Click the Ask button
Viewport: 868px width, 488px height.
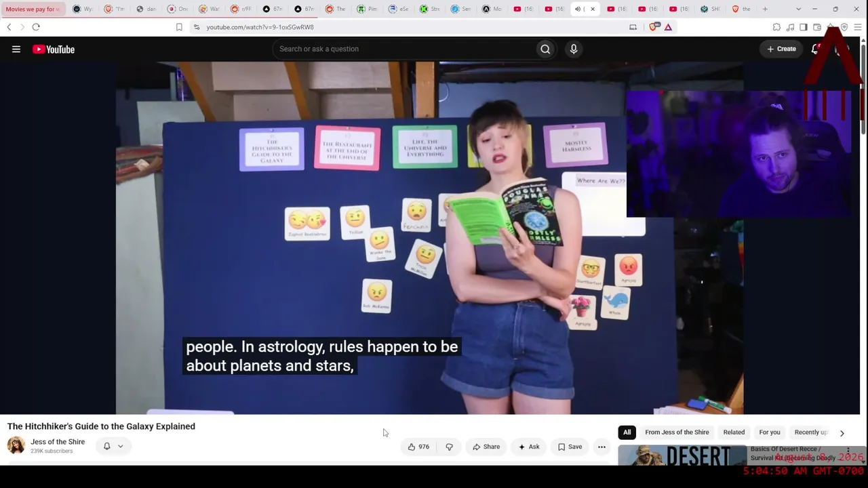528,447
